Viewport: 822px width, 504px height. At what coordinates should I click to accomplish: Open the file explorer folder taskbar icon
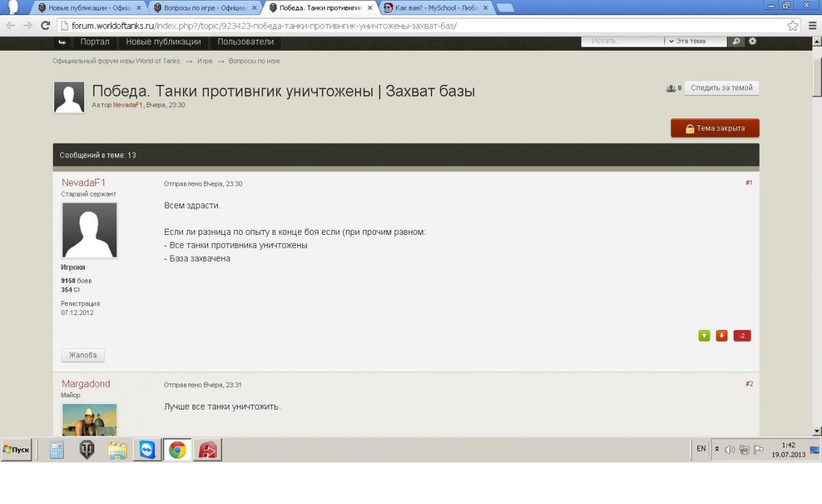point(117,450)
